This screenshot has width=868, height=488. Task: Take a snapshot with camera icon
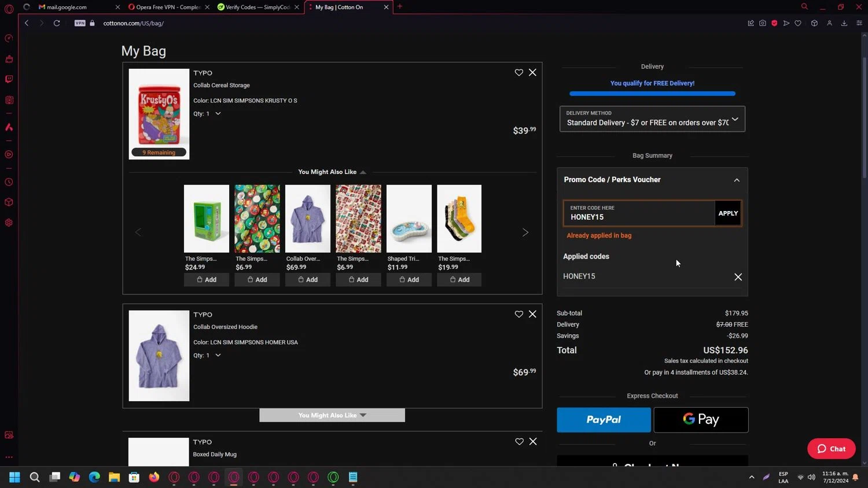coord(763,23)
